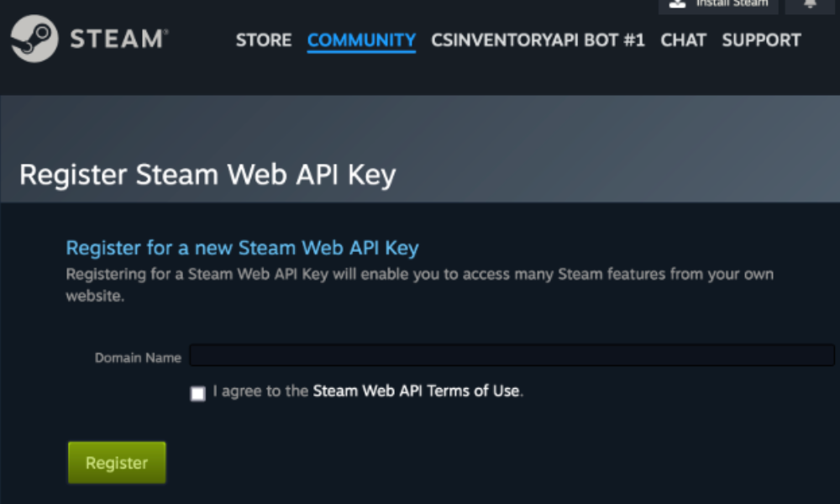Select the COMMUNITY menu item
840x504 pixels.
coord(361,40)
